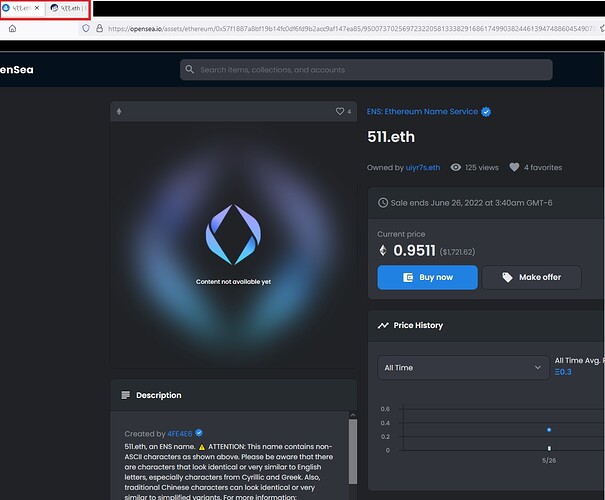The height and width of the screenshot is (500, 605).
Task: Collapse the Description section header
Action: (233, 395)
